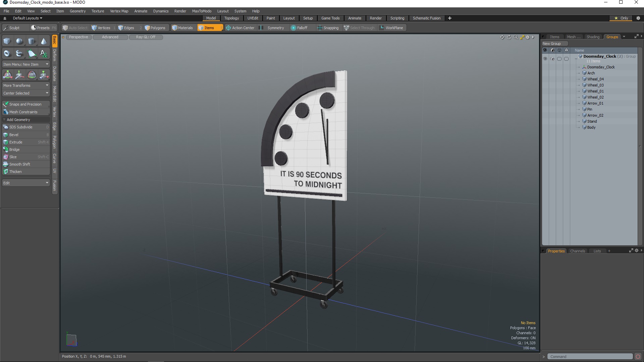The width and height of the screenshot is (644, 362).
Task: Toggle the render column of Doomsday_Clock group
Action: coord(552,59)
